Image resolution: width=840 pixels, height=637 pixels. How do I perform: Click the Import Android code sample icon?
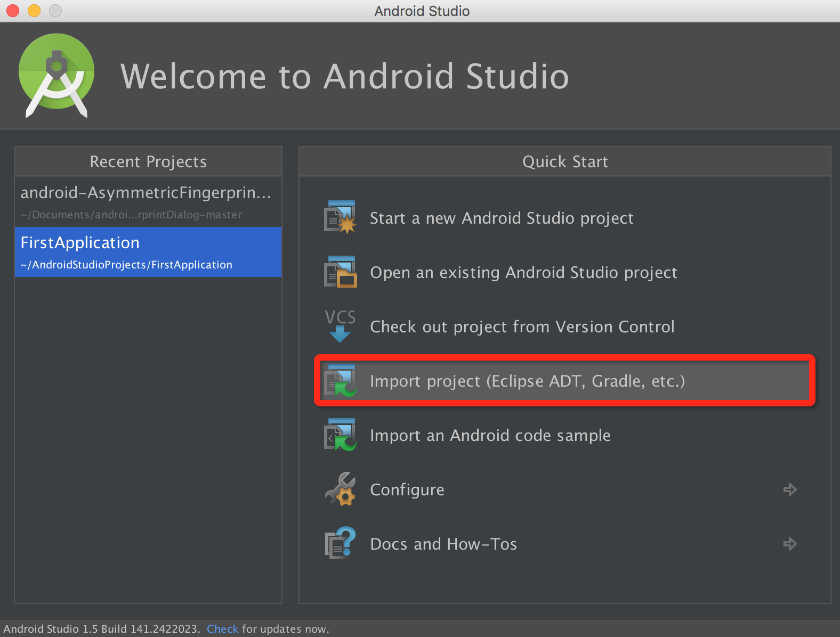340,435
